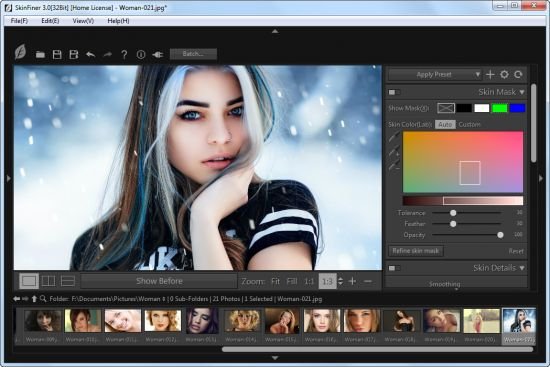Toggle the Skin Details section switch

click(393, 268)
